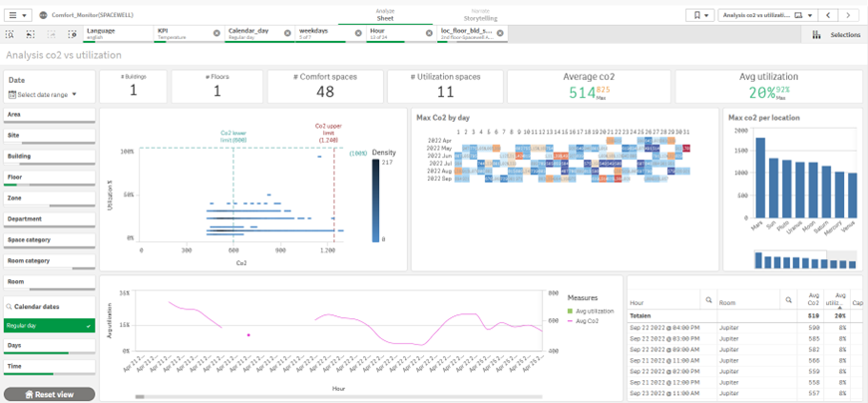
Task: Clear all selections
Action: point(72,34)
